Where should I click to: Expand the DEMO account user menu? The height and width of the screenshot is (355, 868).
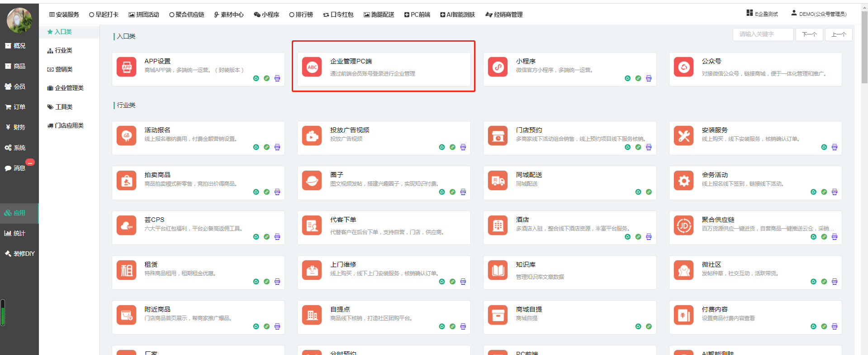pos(819,14)
